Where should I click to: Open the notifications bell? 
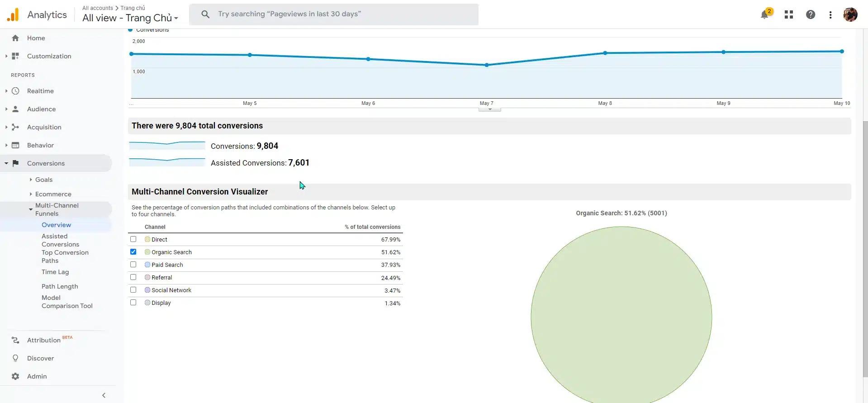click(764, 14)
